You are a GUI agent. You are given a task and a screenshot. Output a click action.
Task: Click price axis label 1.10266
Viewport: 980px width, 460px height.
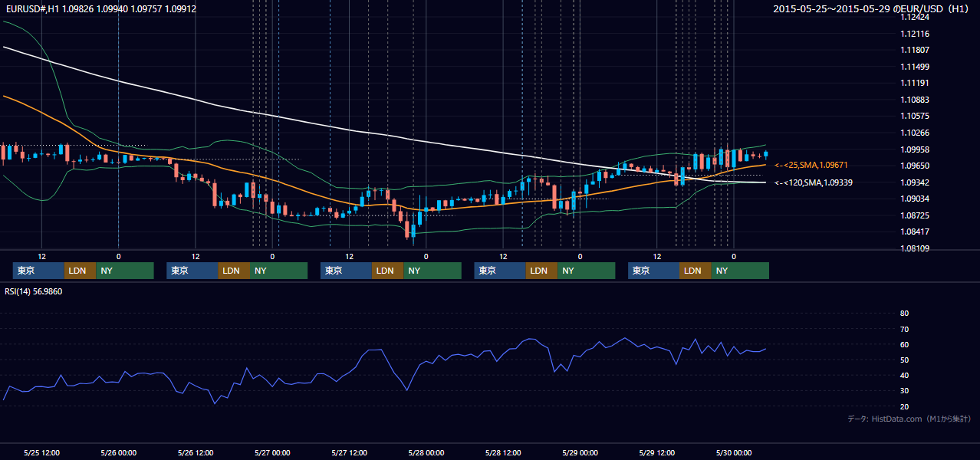coord(916,133)
